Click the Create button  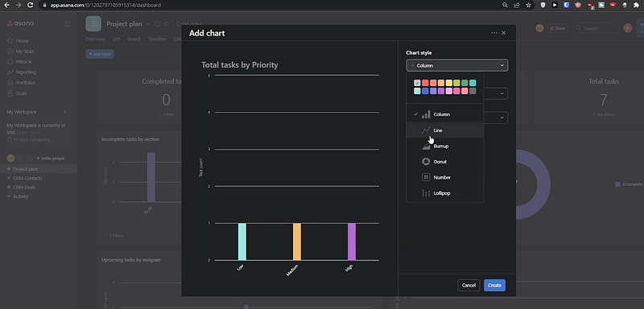click(x=494, y=285)
